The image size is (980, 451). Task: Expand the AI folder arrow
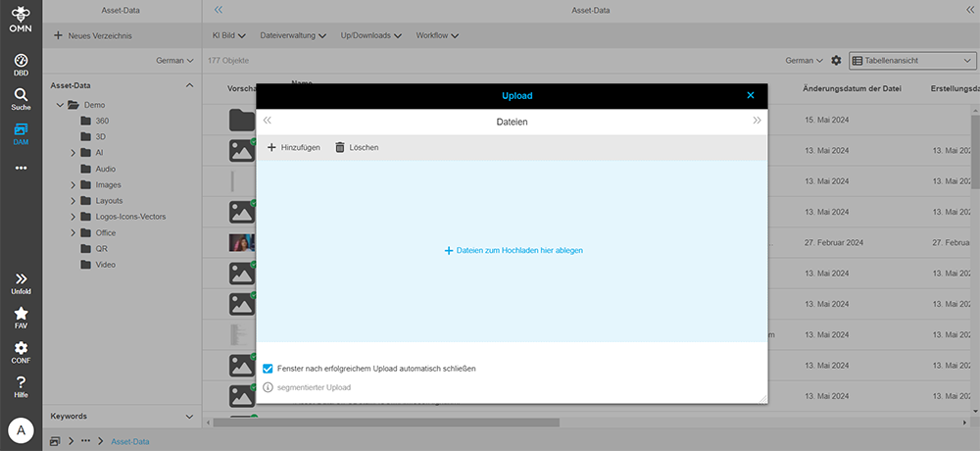coord(73,153)
